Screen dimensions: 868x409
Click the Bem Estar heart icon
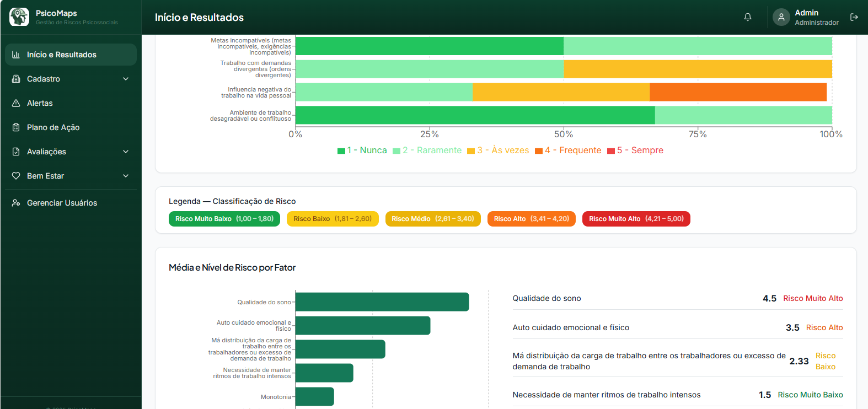(x=16, y=176)
